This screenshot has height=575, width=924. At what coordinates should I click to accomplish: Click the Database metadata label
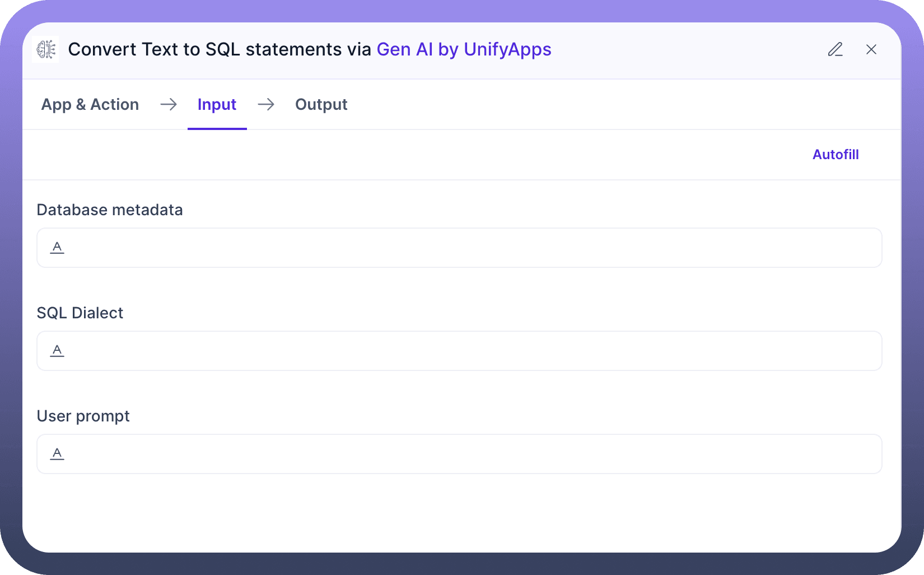(x=110, y=210)
